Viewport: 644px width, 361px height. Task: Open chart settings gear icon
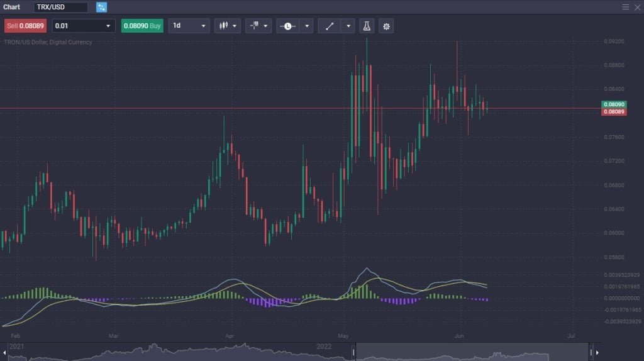[x=386, y=26]
